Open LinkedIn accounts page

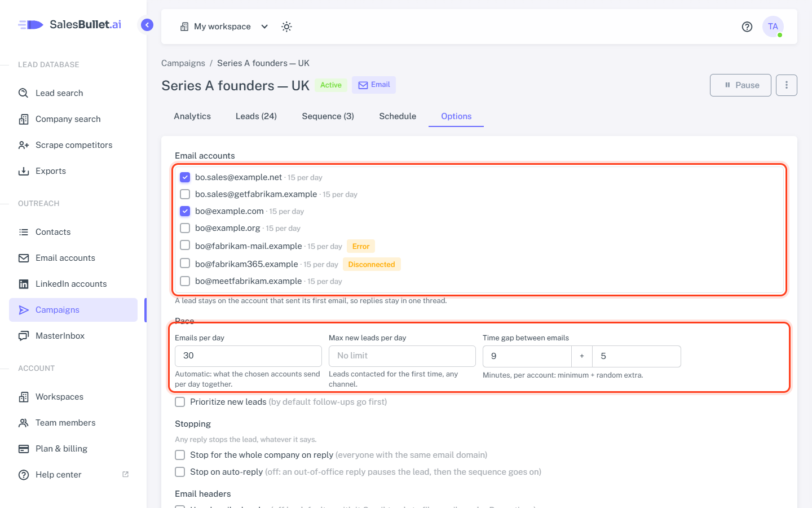tap(73, 284)
